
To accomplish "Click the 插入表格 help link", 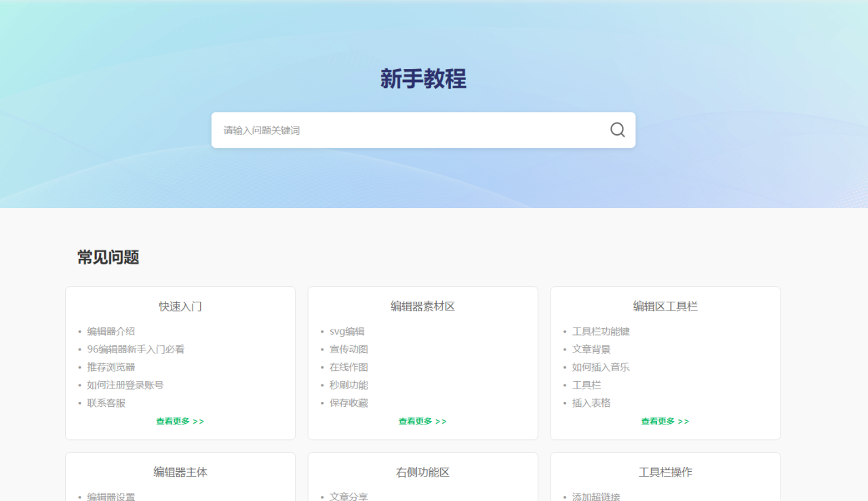I will point(591,403).
